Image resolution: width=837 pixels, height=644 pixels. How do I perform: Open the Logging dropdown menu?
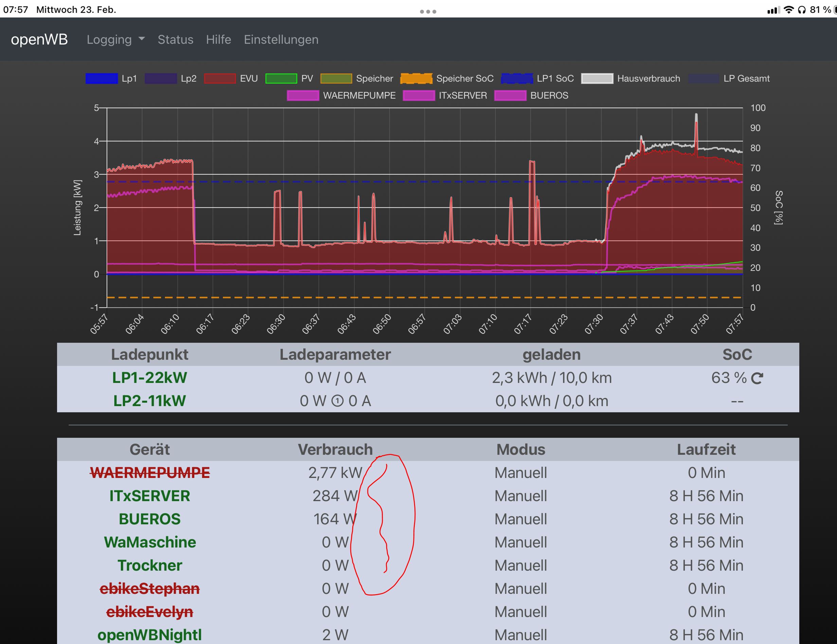click(x=115, y=39)
